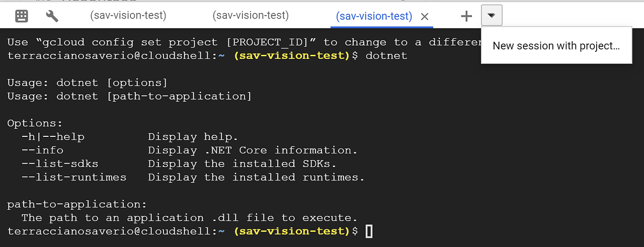This screenshot has width=644, height=247.
Task: Close the active sav-vision-test tab
Action: click(x=424, y=17)
